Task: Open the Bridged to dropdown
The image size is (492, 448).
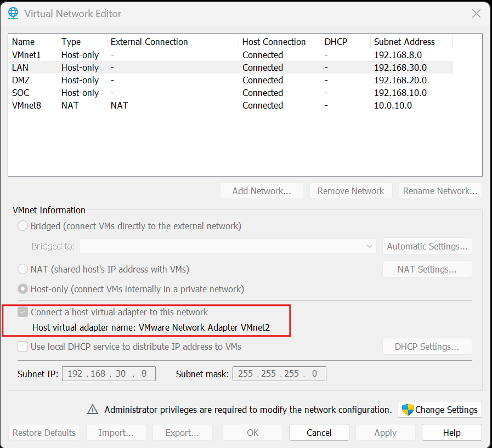Action: click(x=228, y=246)
